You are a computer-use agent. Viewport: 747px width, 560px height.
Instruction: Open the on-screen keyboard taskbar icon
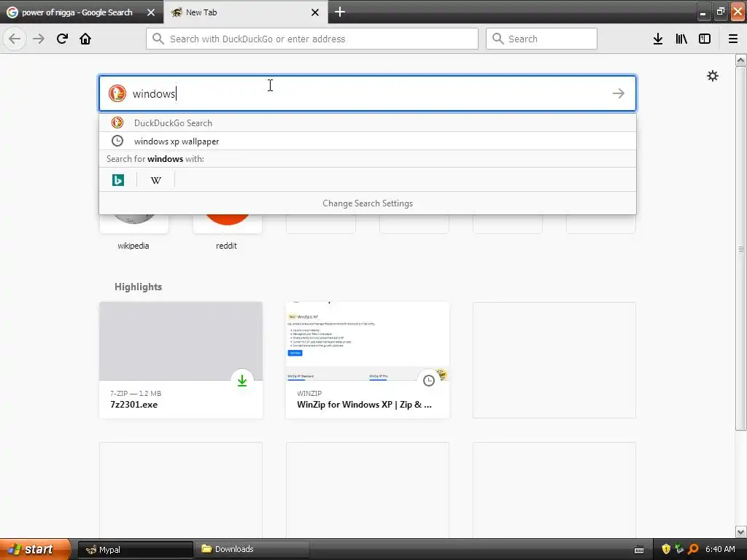639,550
